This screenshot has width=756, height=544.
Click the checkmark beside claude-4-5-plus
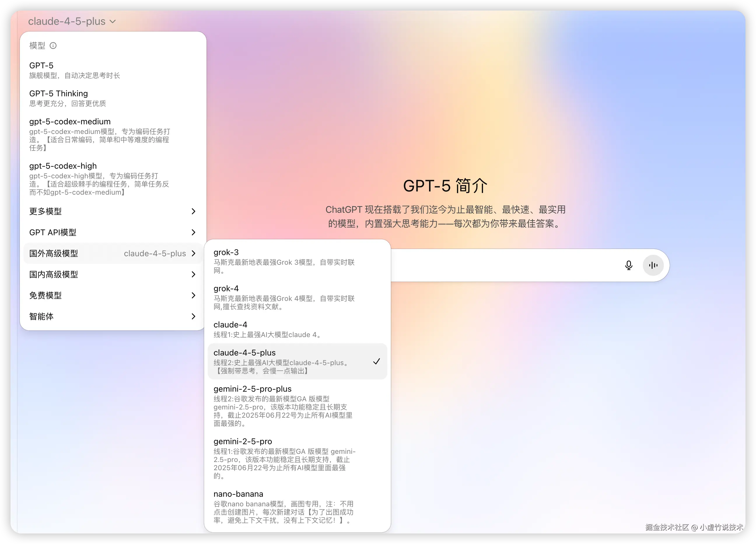point(376,361)
